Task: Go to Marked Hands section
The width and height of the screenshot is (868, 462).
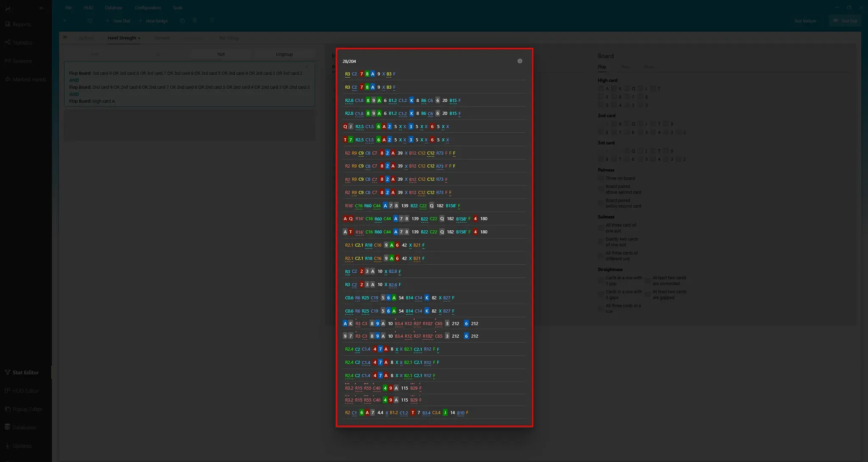Action: tap(29, 79)
